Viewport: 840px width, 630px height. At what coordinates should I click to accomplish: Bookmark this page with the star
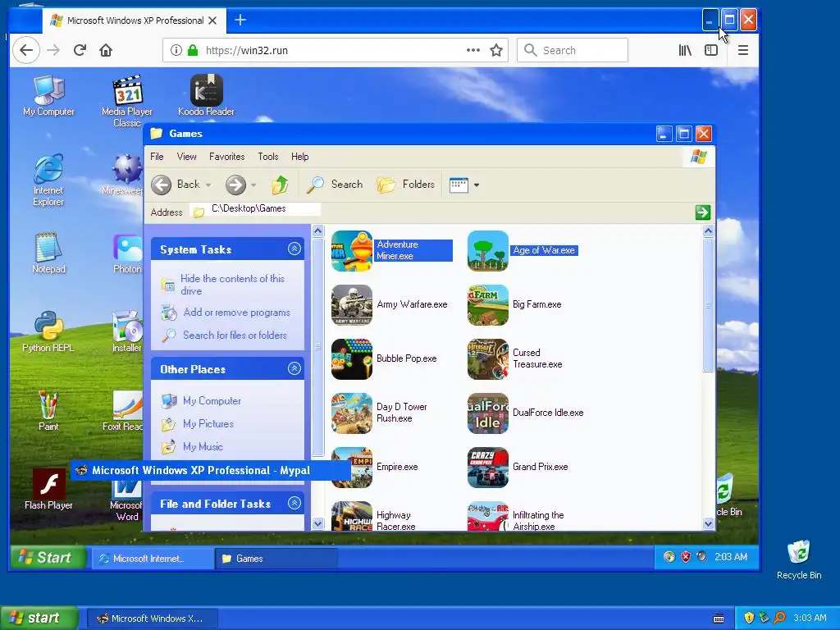coord(496,50)
